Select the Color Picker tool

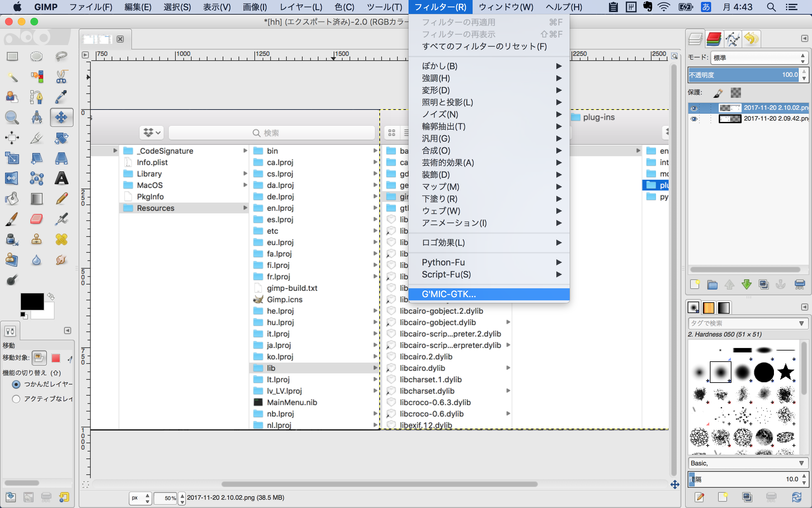click(x=62, y=97)
